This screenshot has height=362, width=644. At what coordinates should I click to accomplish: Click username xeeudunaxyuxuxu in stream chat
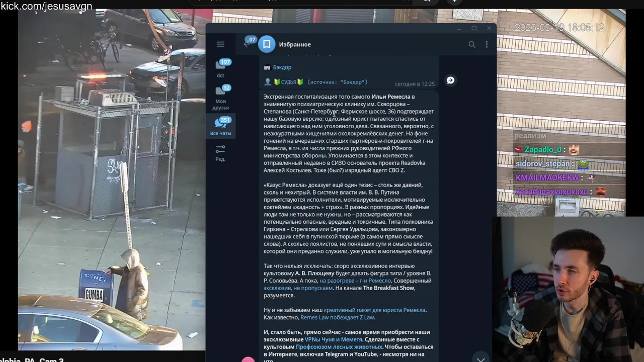(551, 192)
